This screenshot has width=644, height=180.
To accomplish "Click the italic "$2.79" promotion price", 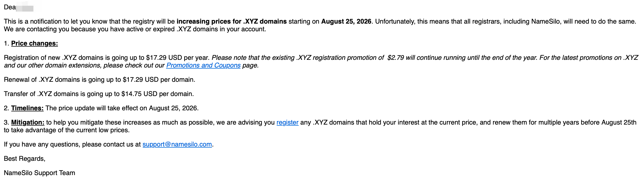I will pos(396,58).
